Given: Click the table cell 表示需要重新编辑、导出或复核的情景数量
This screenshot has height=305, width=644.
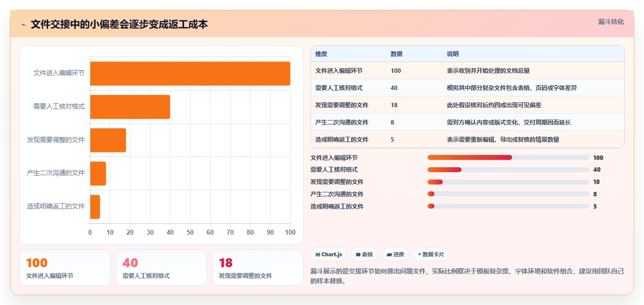Looking at the screenshot, I should point(503,140).
